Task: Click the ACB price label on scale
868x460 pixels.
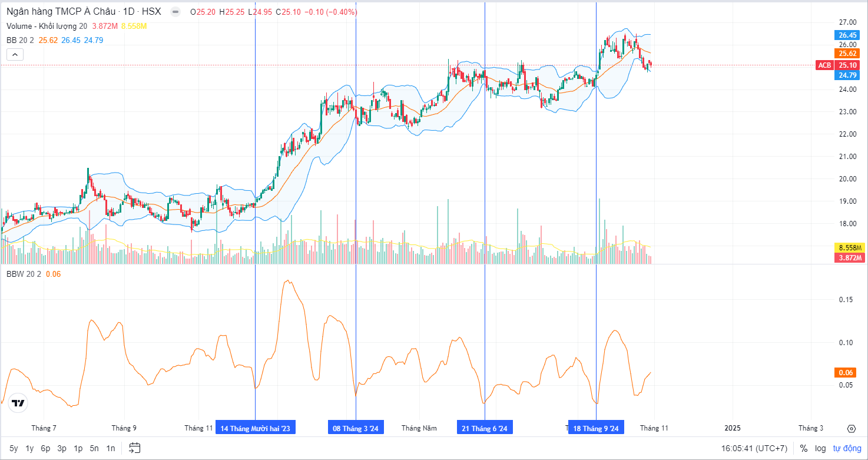Action: pyautogui.click(x=824, y=65)
